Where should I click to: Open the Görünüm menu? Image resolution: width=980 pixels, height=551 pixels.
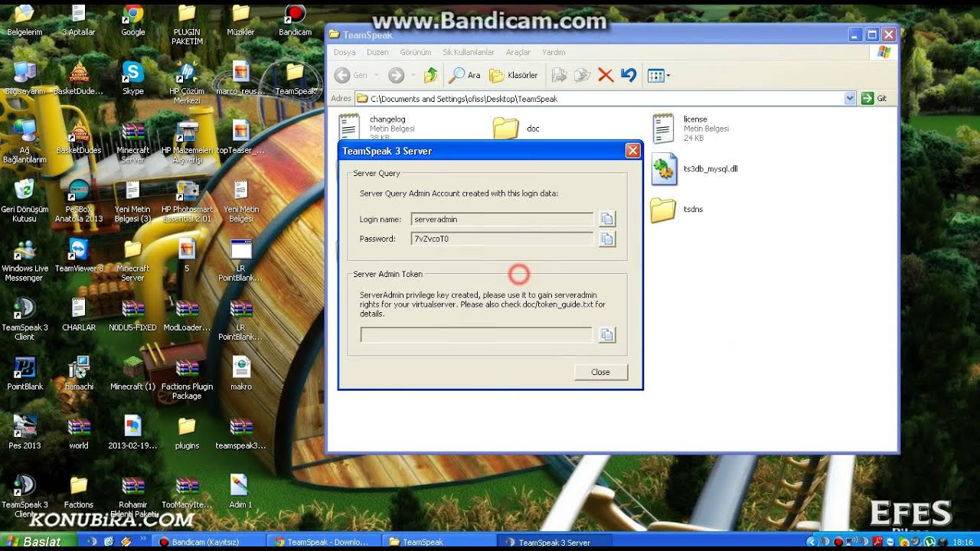click(416, 52)
